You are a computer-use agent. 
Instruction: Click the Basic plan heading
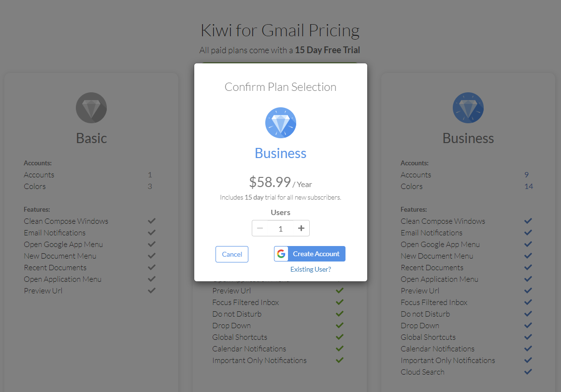click(91, 138)
